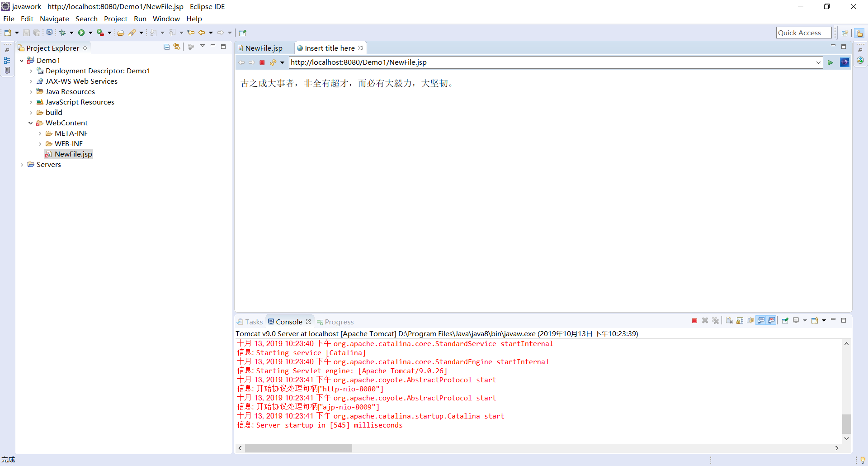Toggle Show Console When Standard Error Changes
The width and height of the screenshot is (868, 466).
pyautogui.click(x=771, y=320)
